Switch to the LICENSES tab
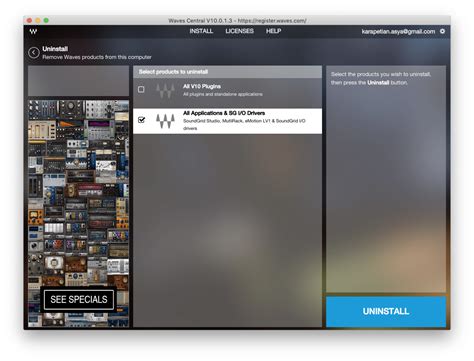 coord(239,31)
